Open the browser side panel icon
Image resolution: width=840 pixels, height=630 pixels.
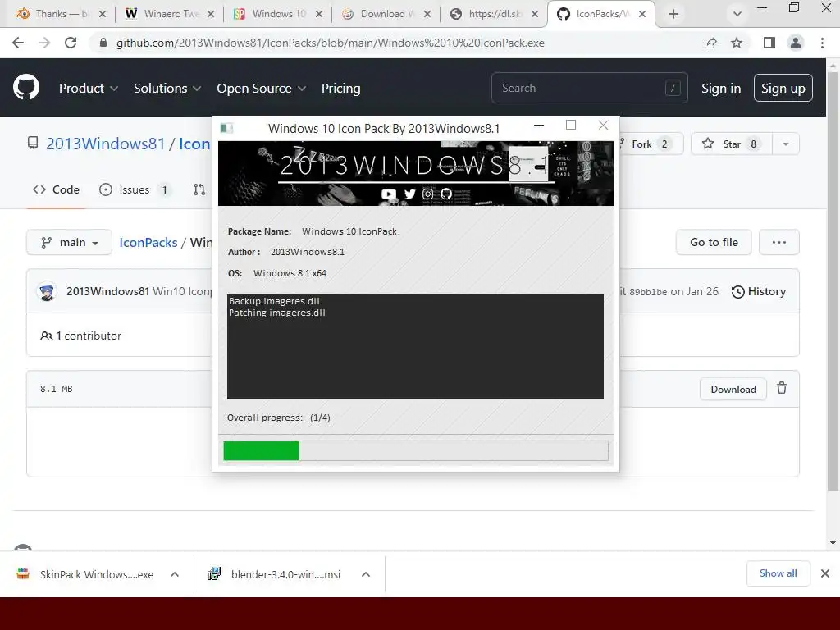(x=769, y=43)
